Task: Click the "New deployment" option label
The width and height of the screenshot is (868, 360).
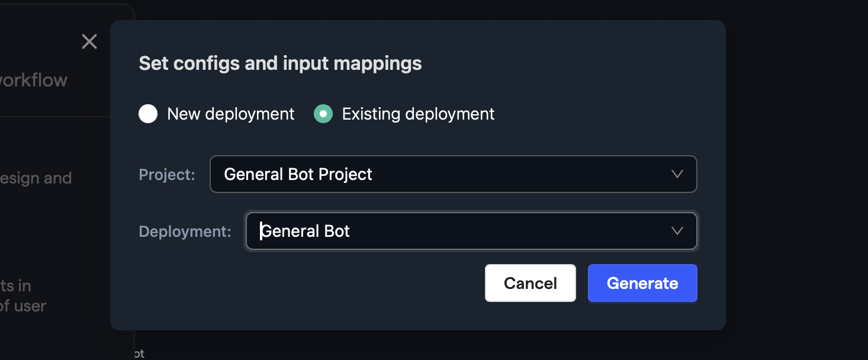Action: pyautogui.click(x=230, y=114)
